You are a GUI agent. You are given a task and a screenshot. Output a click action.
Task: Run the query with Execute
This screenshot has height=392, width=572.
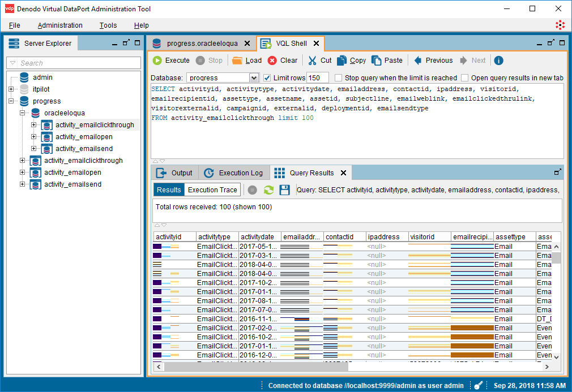171,61
